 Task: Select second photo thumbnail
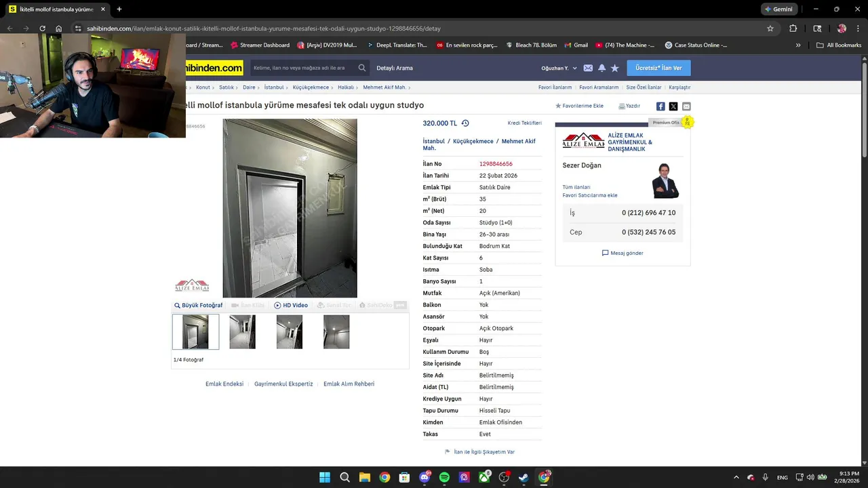pos(242,331)
